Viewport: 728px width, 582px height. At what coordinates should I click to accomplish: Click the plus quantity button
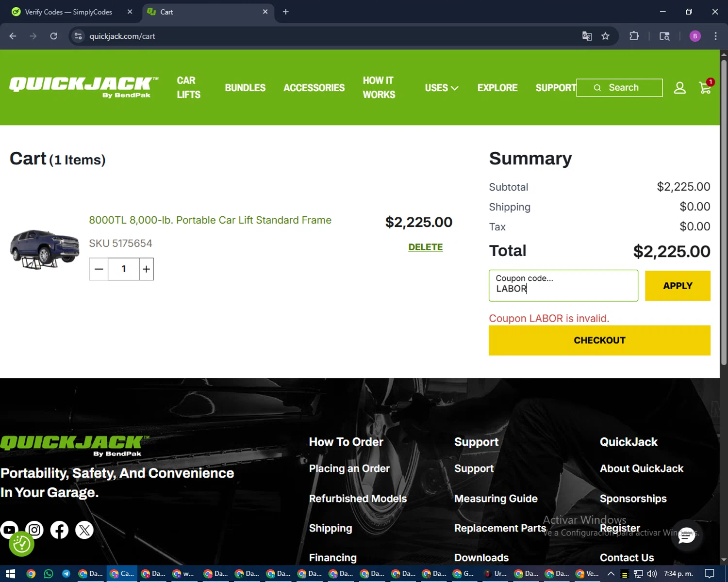pyautogui.click(x=146, y=269)
